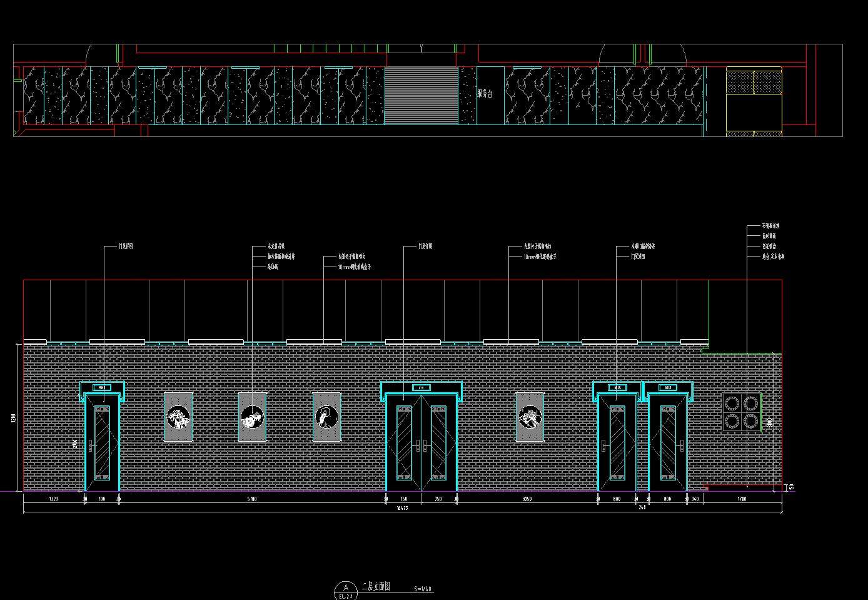The height and width of the screenshot is (600, 868).
Task: Click the circled A section marker
Action: tap(345, 589)
